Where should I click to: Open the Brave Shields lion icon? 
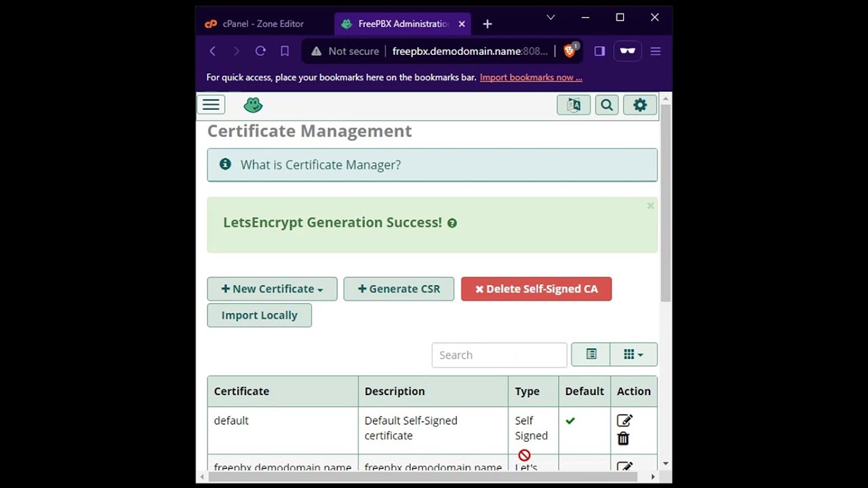coord(570,51)
